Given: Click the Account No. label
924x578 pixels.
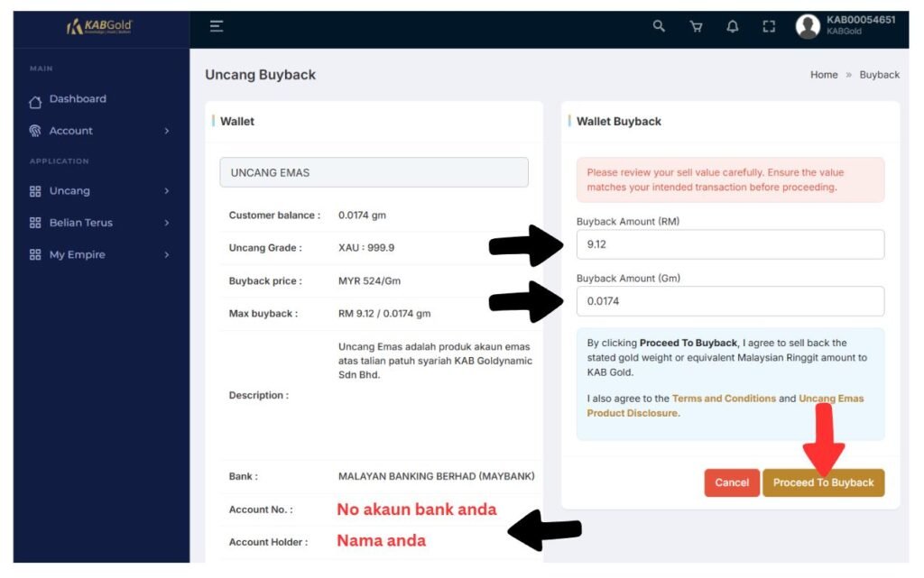Looking at the screenshot, I should pyautogui.click(x=261, y=509).
